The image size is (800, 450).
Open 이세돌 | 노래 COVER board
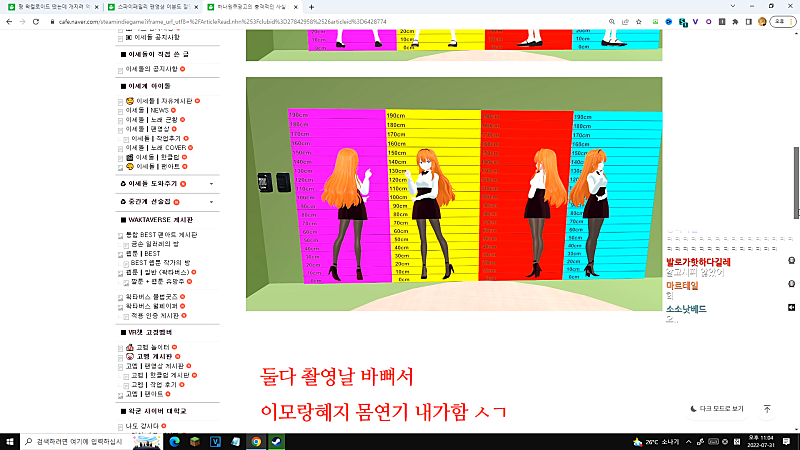[x=156, y=147]
